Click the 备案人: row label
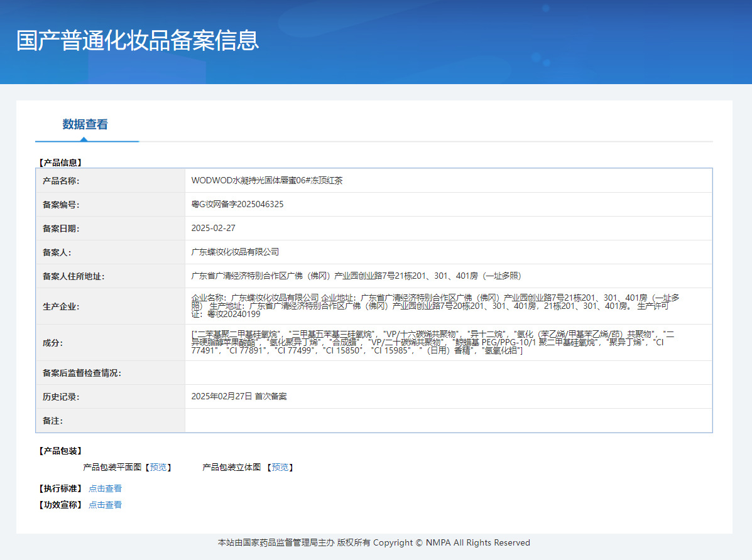 click(x=57, y=252)
